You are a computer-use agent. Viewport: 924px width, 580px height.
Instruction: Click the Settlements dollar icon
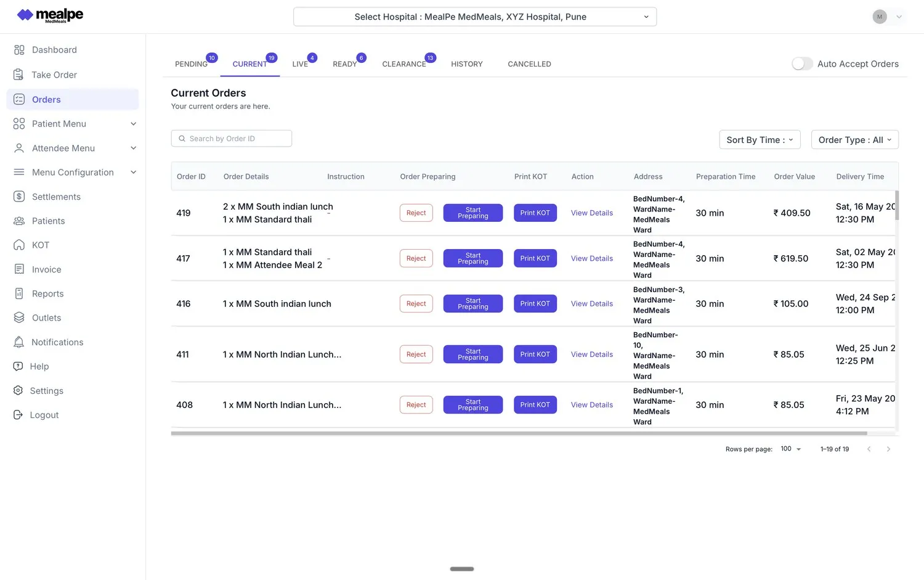[19, 197]
